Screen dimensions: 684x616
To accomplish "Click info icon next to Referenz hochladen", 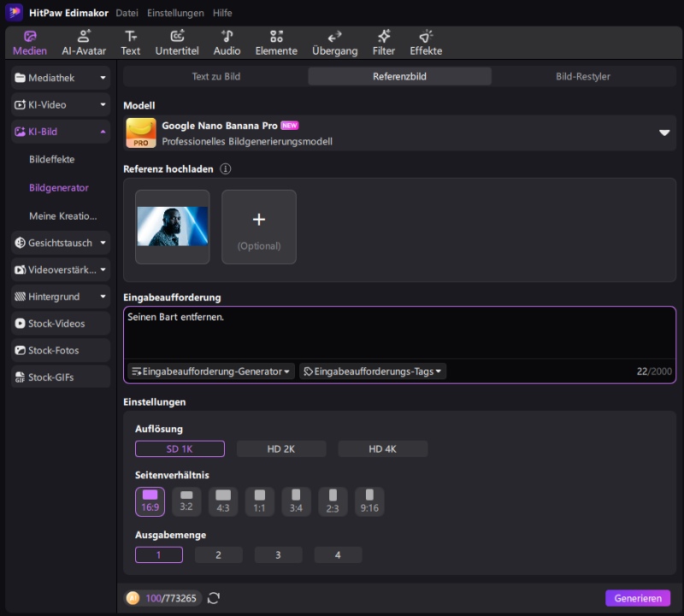I will (226, 169).
